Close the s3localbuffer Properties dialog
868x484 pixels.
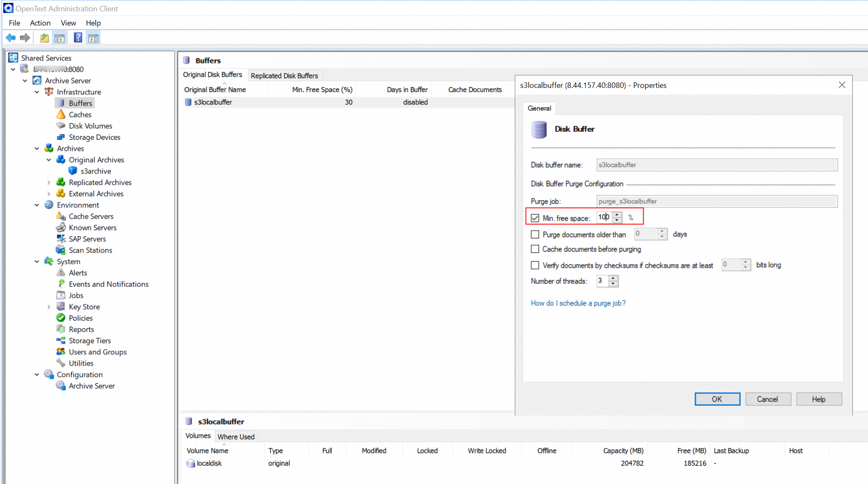click(842, 85)
